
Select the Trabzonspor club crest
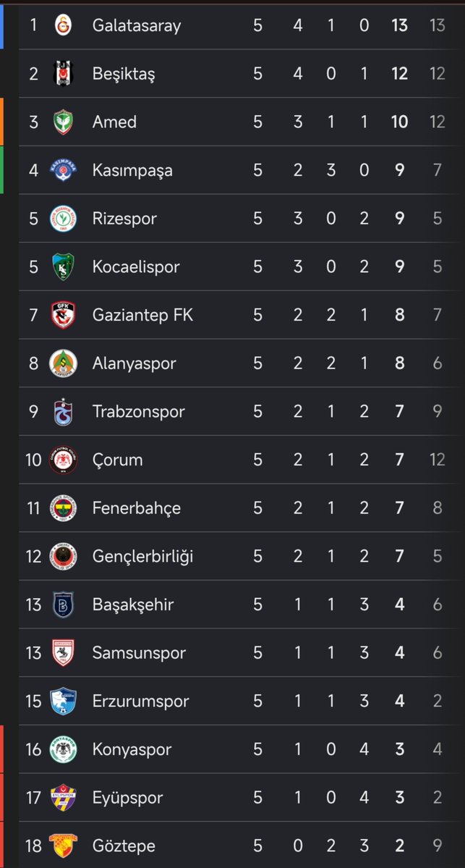click(63, 411)
